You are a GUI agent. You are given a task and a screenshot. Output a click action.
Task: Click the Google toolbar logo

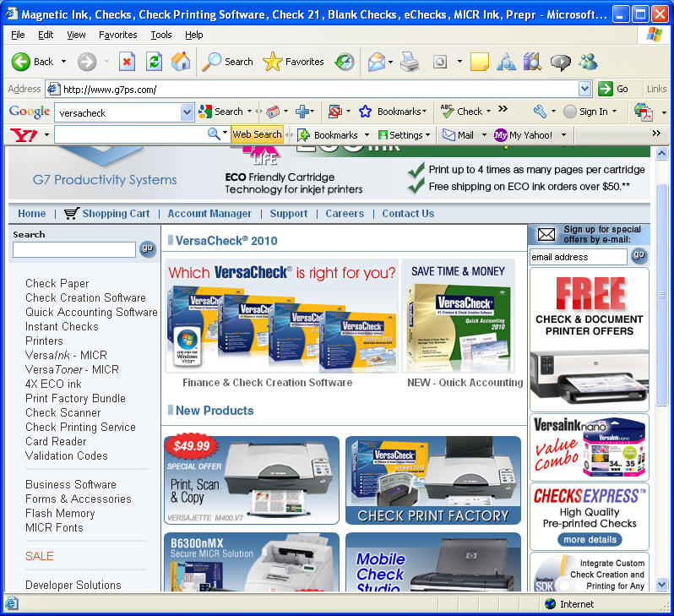click(30, 112)
